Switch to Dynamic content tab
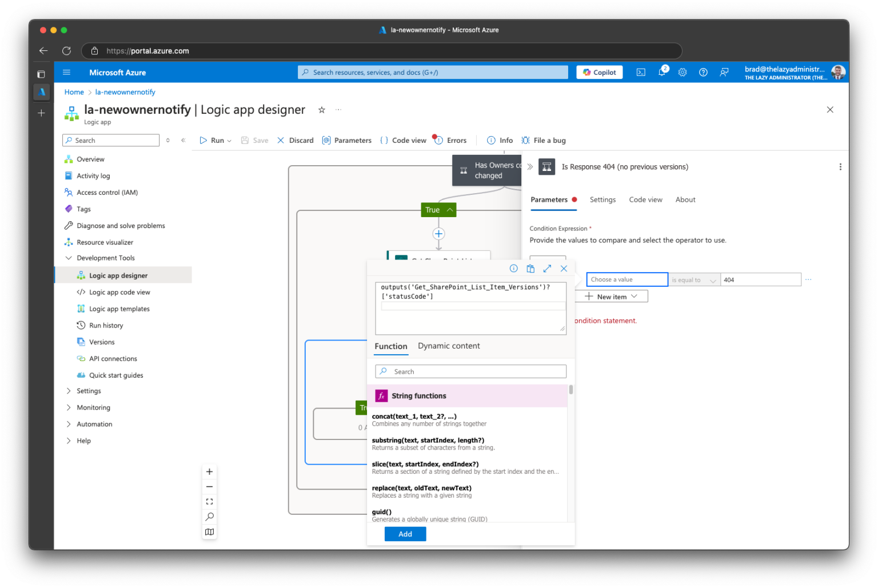This screenshot has width=878, height=588. (x=449, y=346)
